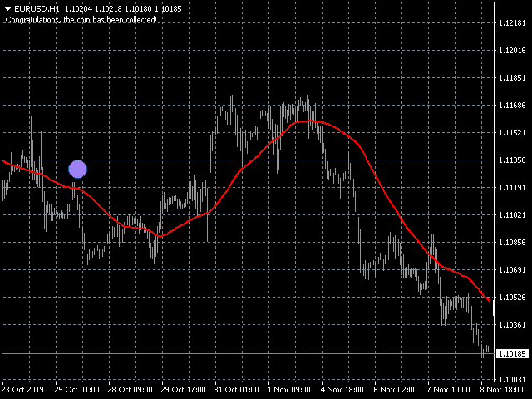This screenshot has width=532, height=399.
Task: Click the EURUSD,H1 symbol label
Action: 37,8
